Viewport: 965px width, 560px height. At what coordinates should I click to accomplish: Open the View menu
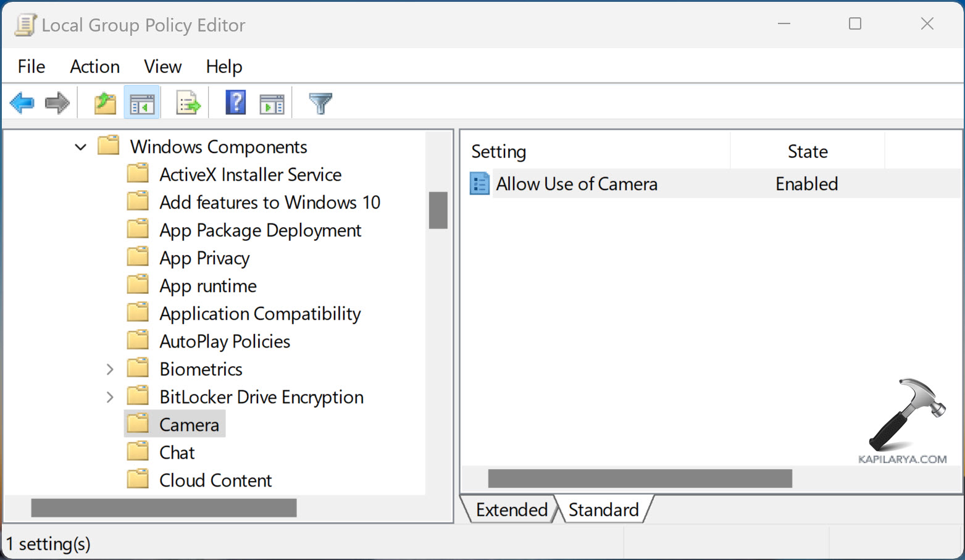162,67
